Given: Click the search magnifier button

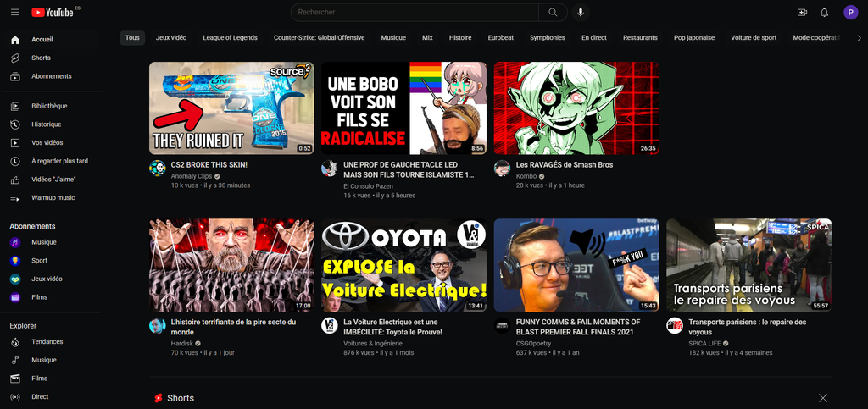Looking at the screenshot, I should coord(553,12).
